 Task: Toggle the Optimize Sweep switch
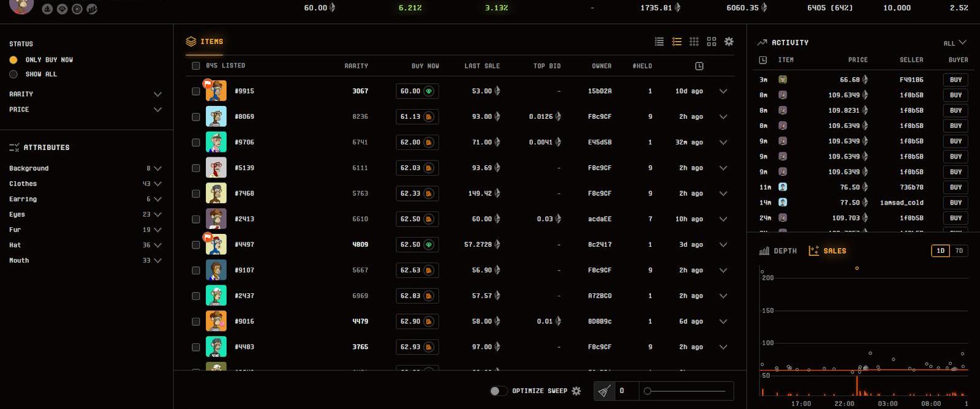coord(498,391)
